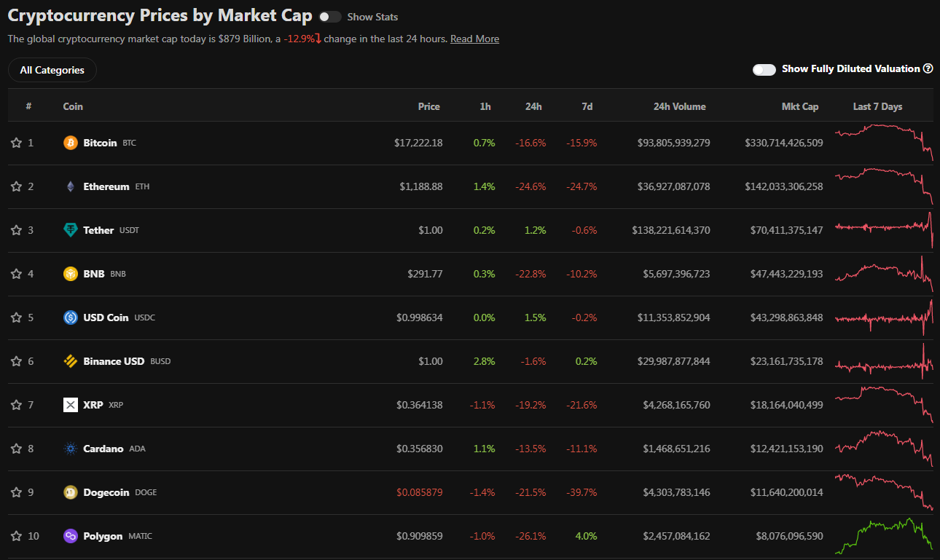Click USD Coin 24h volume $11,353,852,904

(674, 318)
